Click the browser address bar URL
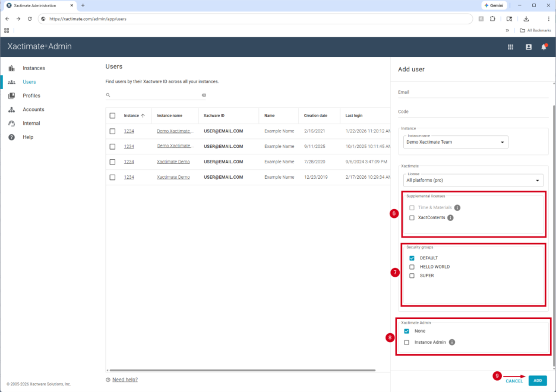Image resolution: width=556 pixels, height=392 pixels. [87, 19]
